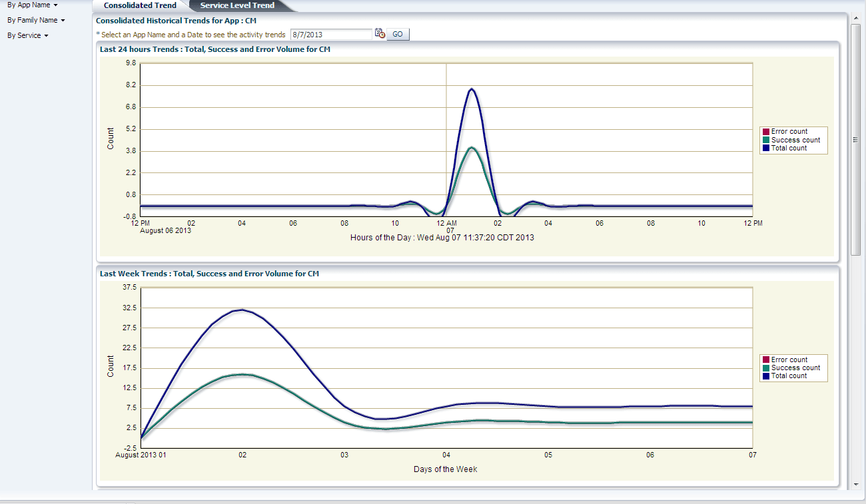
Task: Expand the By Service dropdown
Action: pyautogui.click(x=28, y=35)
